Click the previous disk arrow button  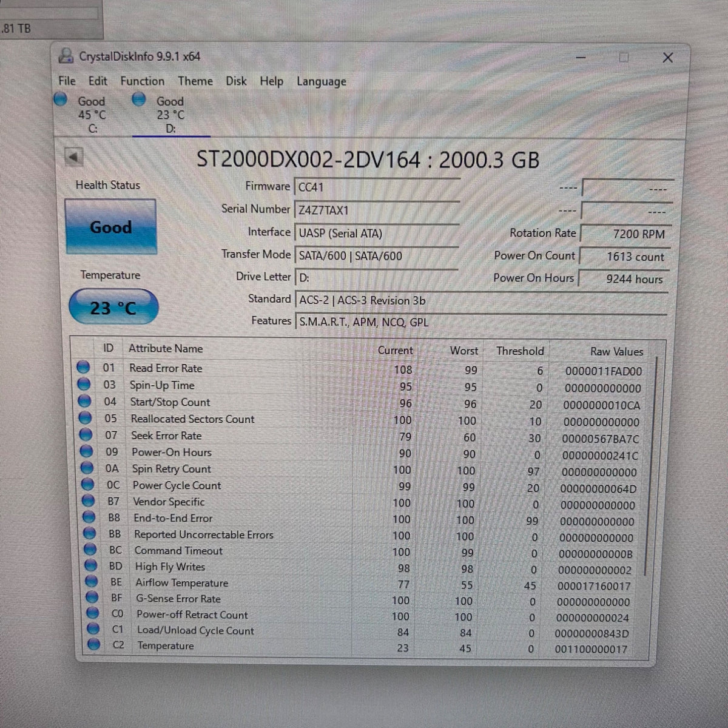[73, 158]
